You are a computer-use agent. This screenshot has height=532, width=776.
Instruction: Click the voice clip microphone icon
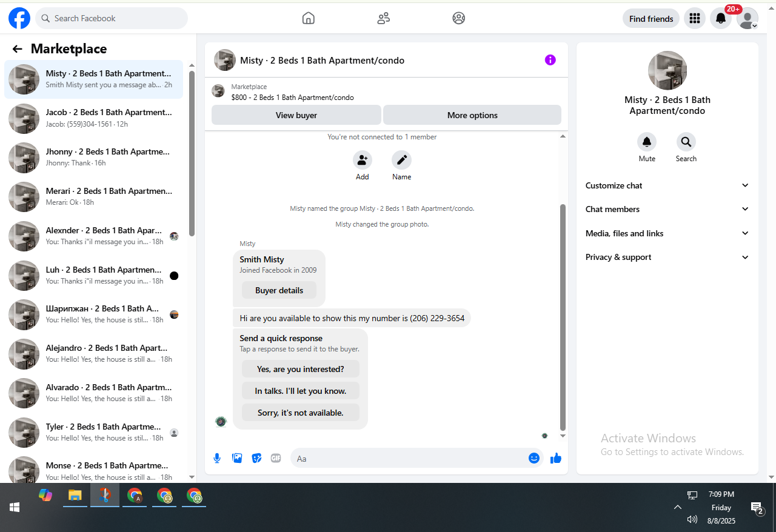217,459
